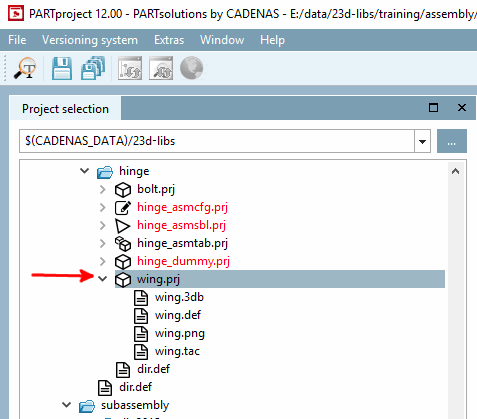Click the triangle icon of hinge_asmsbl.prj

[123, 225]
